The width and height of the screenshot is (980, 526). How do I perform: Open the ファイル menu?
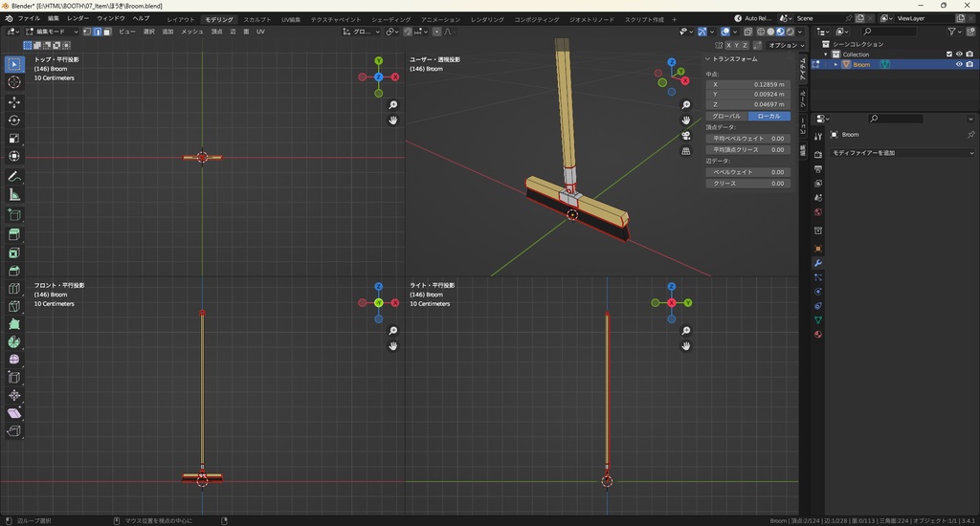29,18
